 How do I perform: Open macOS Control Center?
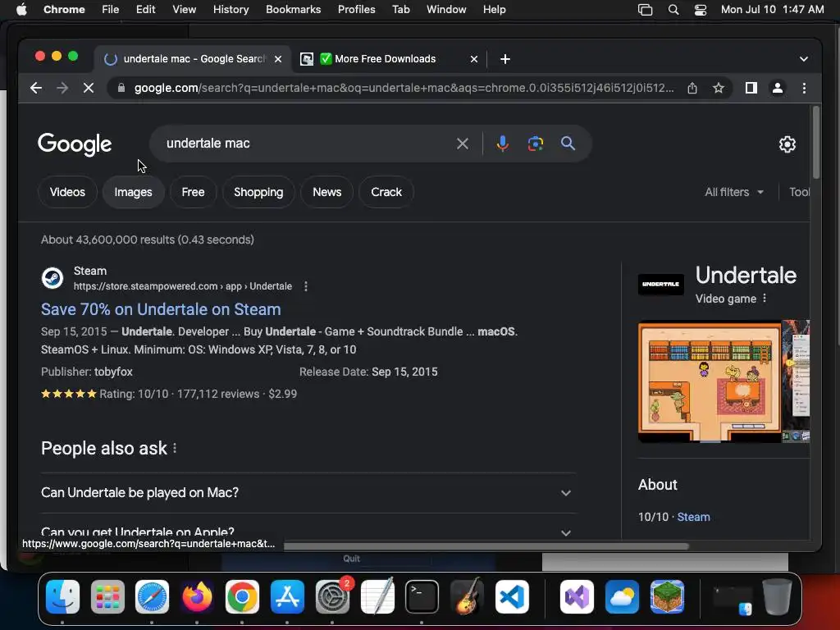point(701,10)
